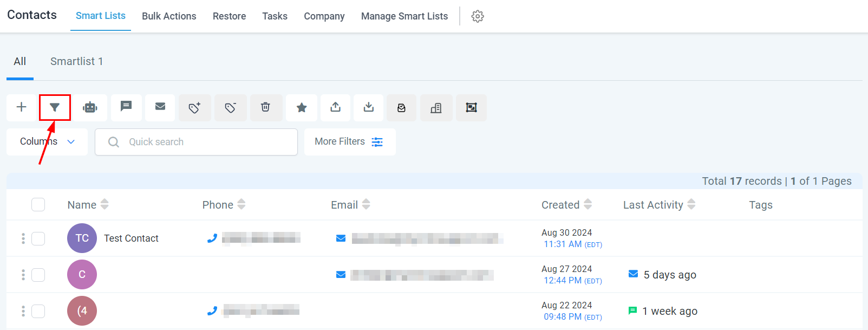
Task: Open the settings gear icon
Action: [x=478, y=16]
